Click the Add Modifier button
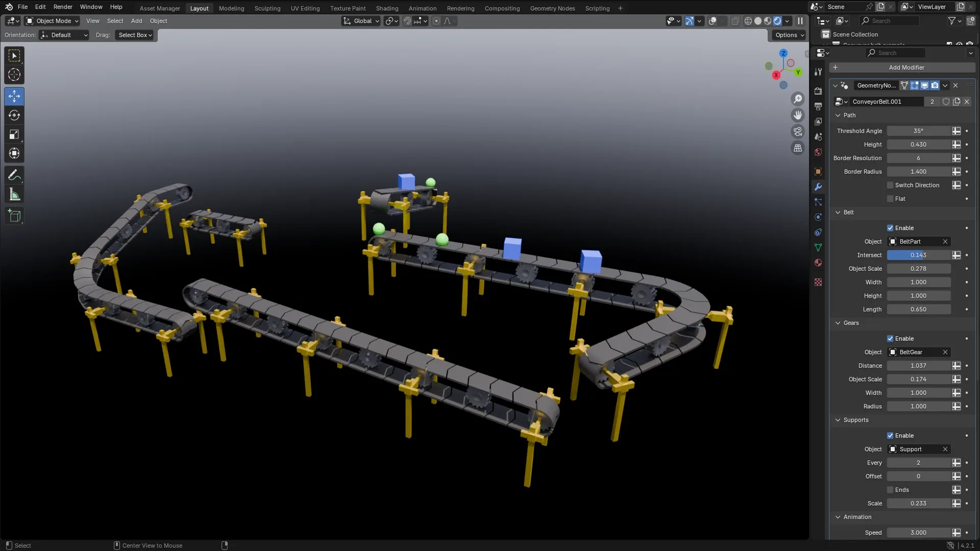980x551 pixels. [x=906, y=67]
